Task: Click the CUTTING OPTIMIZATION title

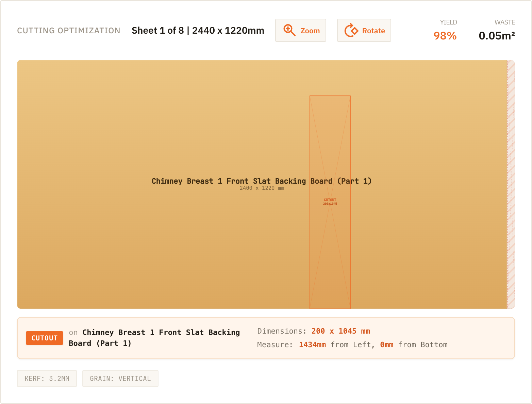Action: pyautogui.click(x=69, y=31)
